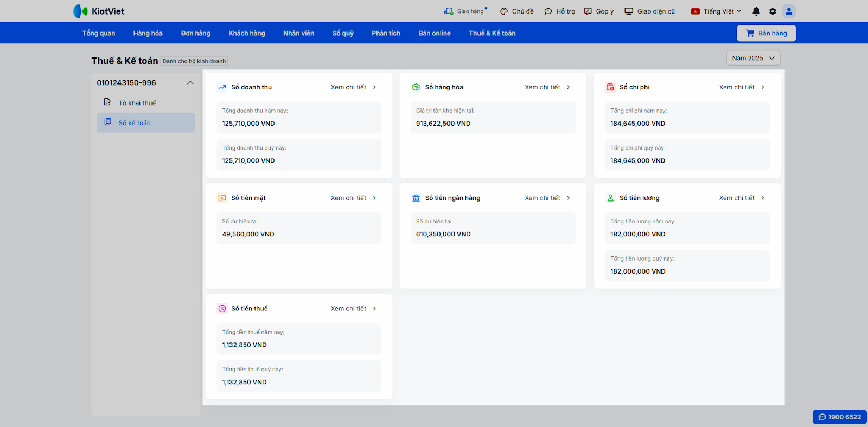This screenshot has width=868, height=427.
Task: Collapse the 0101243150-996 sidebar section
Action: [190, 83]
